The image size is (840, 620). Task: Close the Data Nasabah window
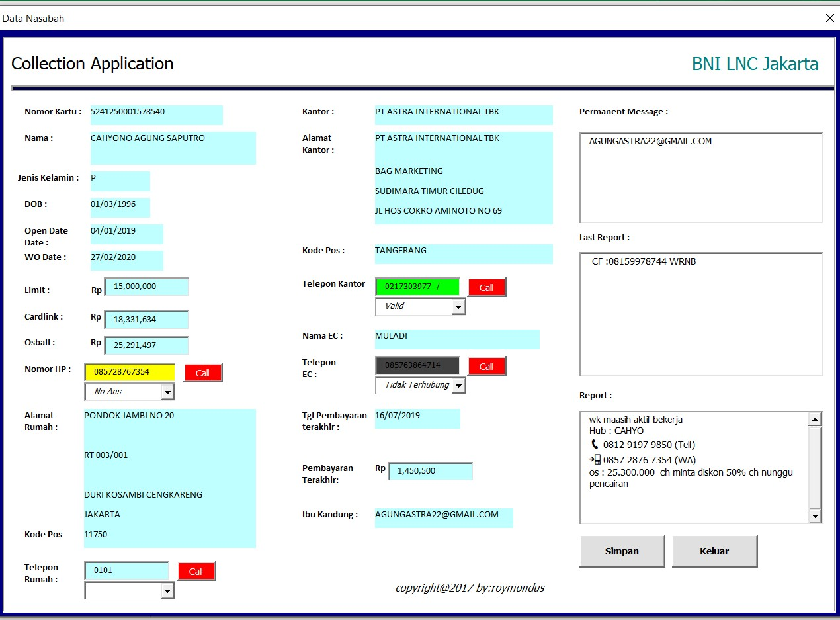click(829, 19)
